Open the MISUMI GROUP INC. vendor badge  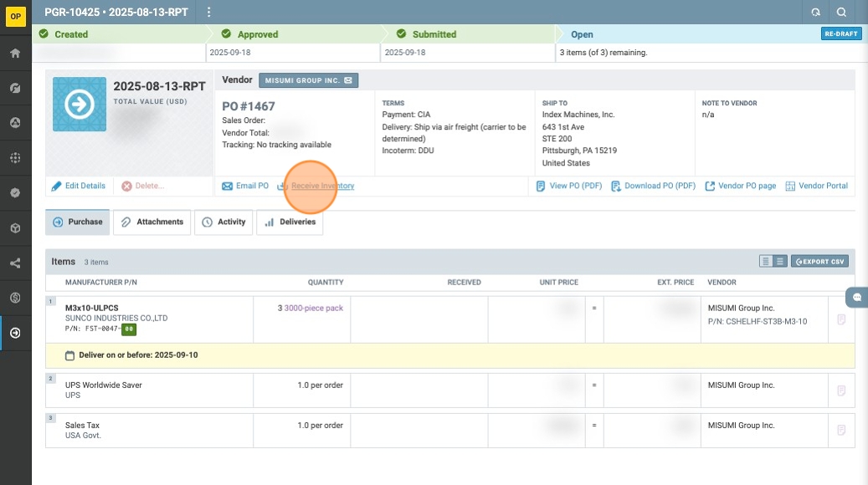(308, 80)
